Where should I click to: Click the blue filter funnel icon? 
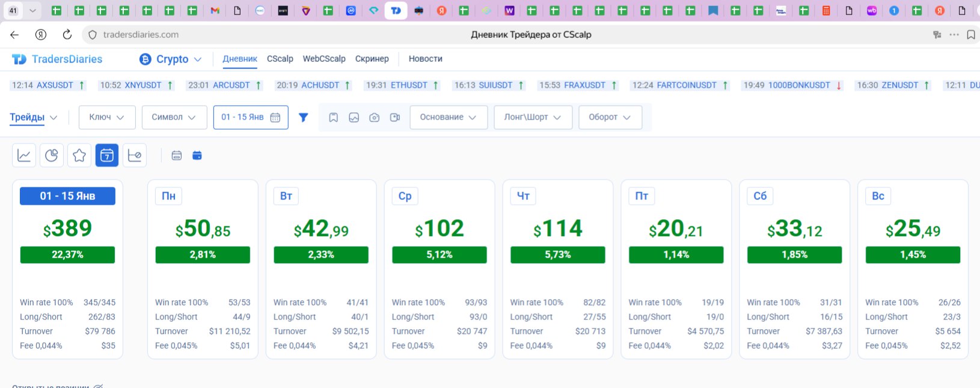point(304,118)
